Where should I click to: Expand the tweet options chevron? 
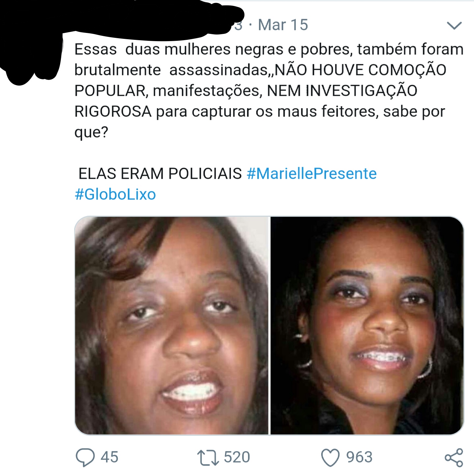454,25
